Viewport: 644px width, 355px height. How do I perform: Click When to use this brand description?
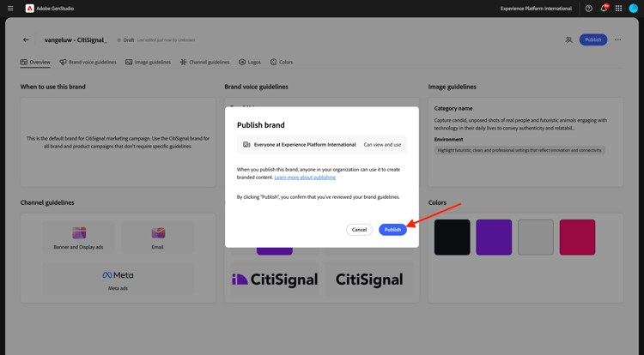(118, 142)
